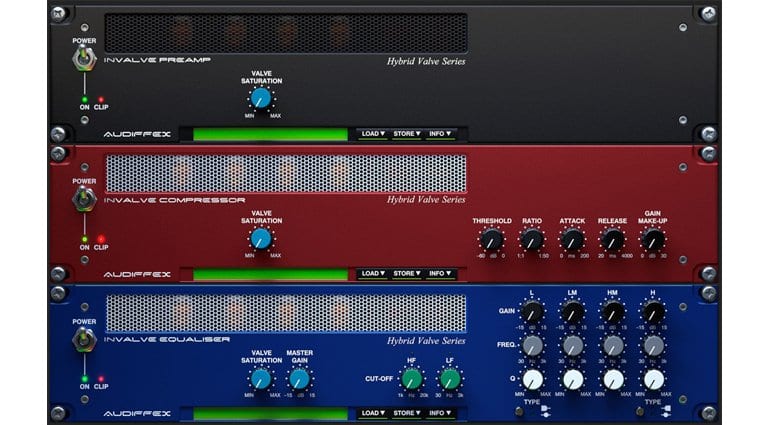Click the Compressor green ON LED
The image size is (770, 425).
tap(84, 240)
